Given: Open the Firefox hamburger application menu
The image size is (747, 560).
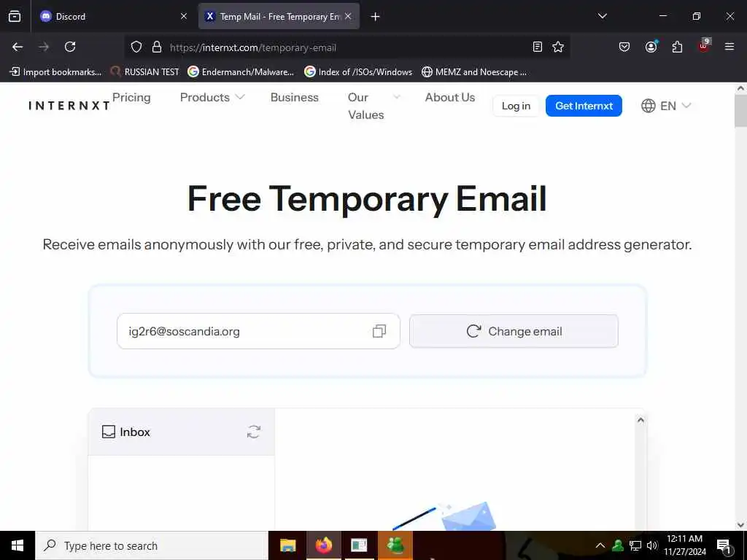Looking at the screenshot, I should 729,47.
